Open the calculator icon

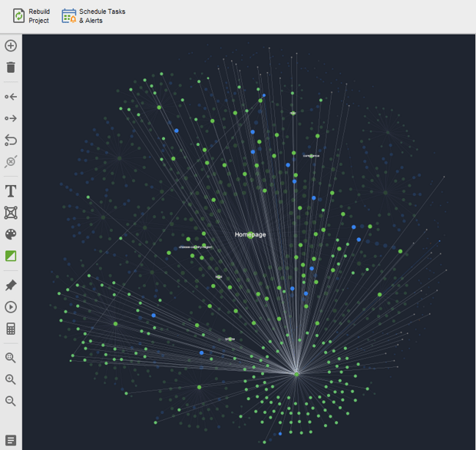[11, 329]
